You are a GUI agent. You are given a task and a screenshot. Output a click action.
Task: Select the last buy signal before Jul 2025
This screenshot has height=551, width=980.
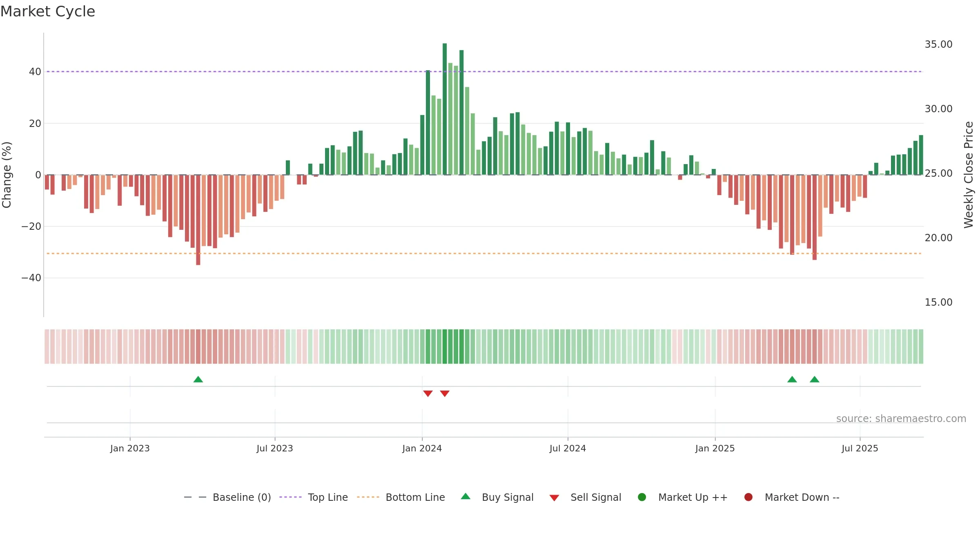(815, 379)
